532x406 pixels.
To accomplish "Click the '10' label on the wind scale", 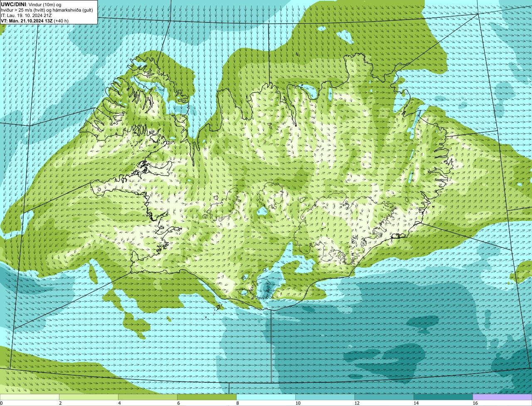I will pos(298,403).
